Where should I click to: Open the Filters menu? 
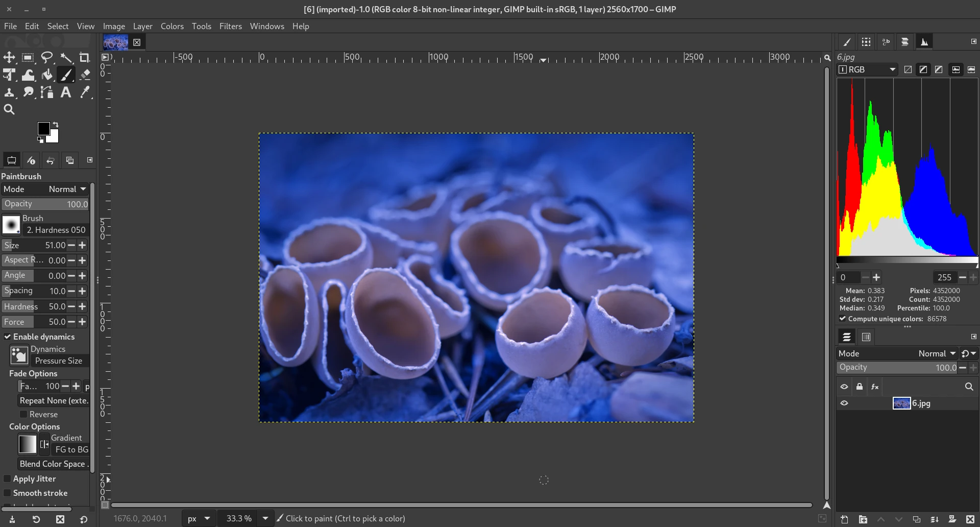[x=230, y=26]
